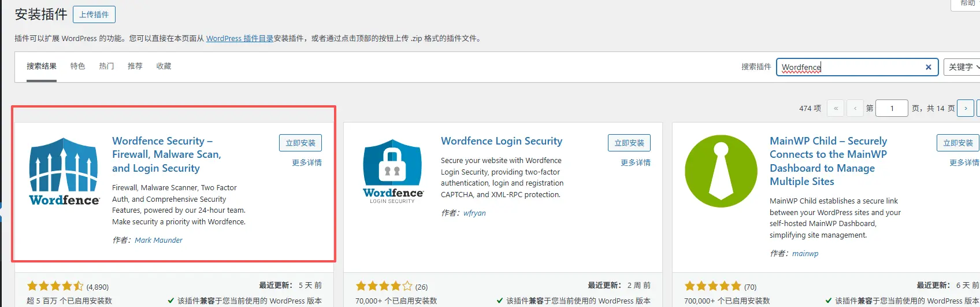
Task: Open the 收藏 tab
Action: [164, 66]
